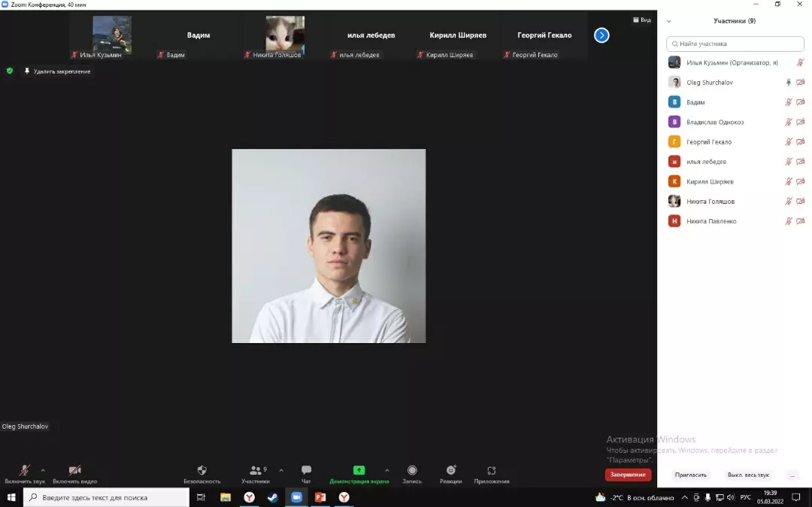
Task: Start recording with the Запись icon
Action: (412, 470)
